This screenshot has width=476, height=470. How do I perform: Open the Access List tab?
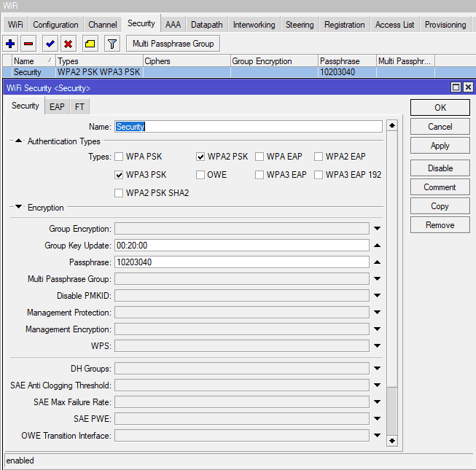tap(394, 25)
